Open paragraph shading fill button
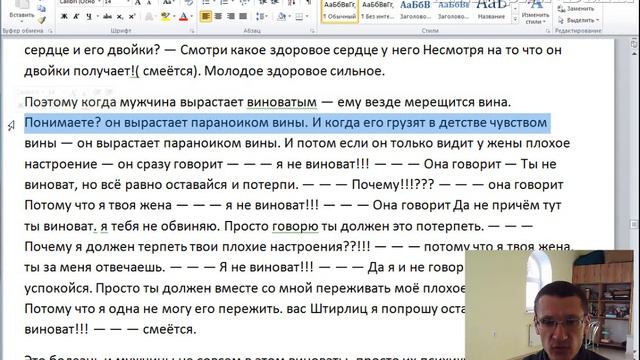The image size is (640, 360). pos(281,17)
